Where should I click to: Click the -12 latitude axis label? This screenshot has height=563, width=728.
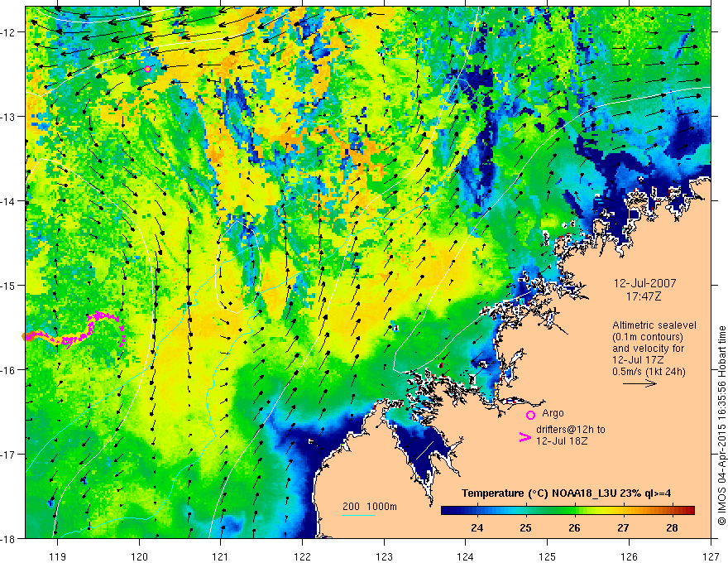pos(9,32)
